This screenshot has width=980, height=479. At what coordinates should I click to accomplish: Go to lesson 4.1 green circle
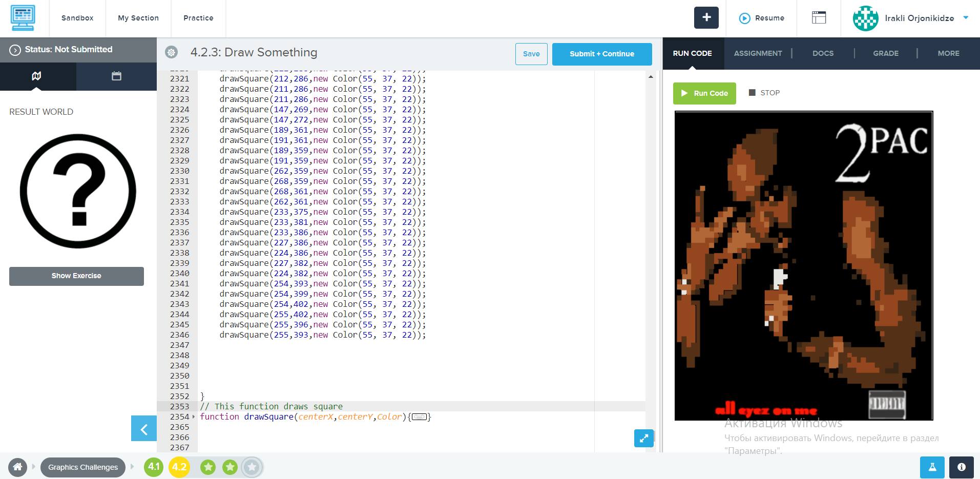click(154, 467)
